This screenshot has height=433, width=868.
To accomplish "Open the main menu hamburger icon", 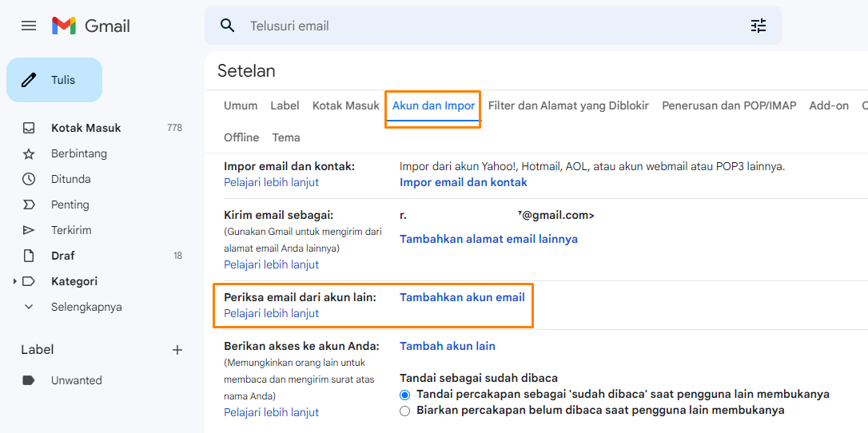I will 29,26.
